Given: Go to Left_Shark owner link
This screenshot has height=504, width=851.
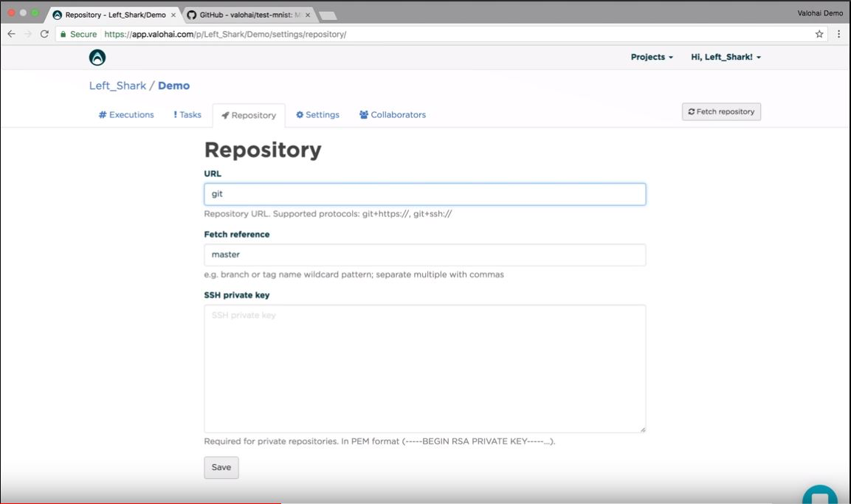Looking at the screenshot, I should coord(118,86).
